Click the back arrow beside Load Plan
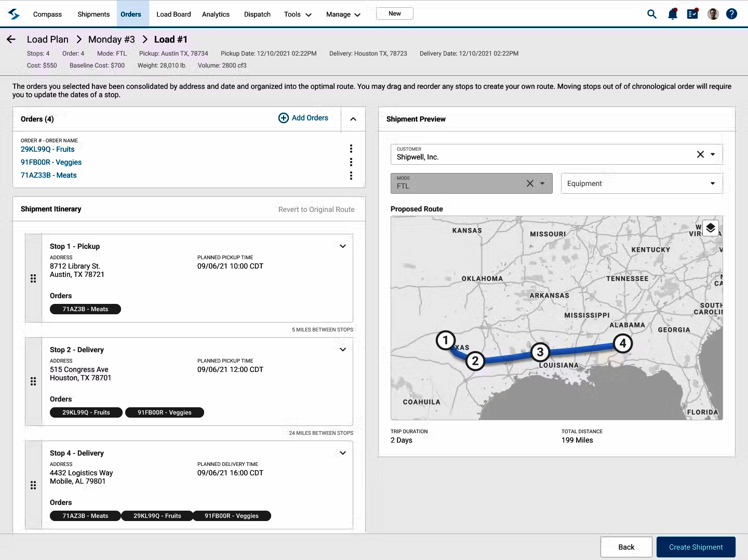748x560 pixels. 11,39
